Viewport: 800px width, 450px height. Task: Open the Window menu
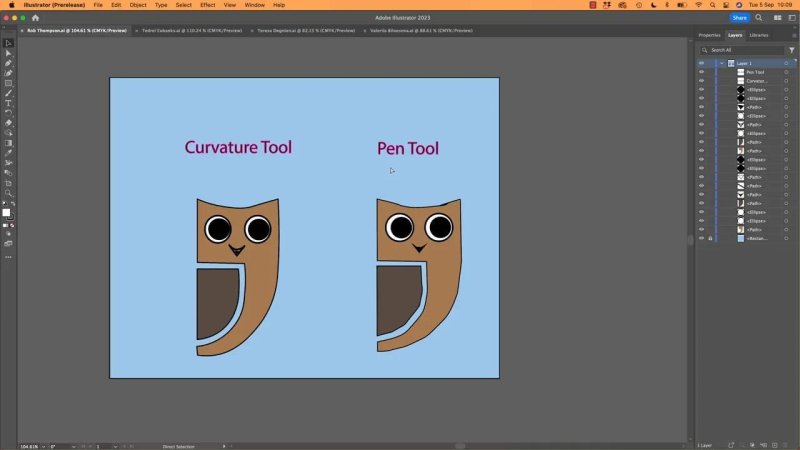click(255, 5)
